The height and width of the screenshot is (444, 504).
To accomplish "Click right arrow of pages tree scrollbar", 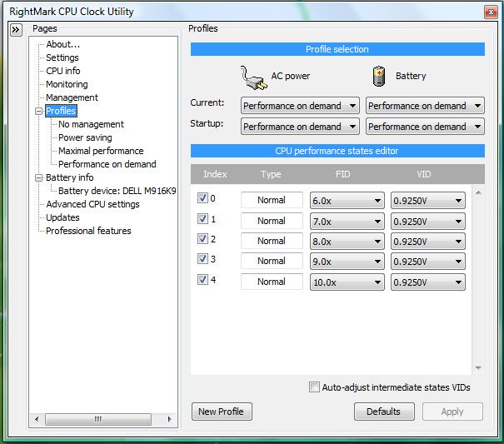I will click(170, 419).
